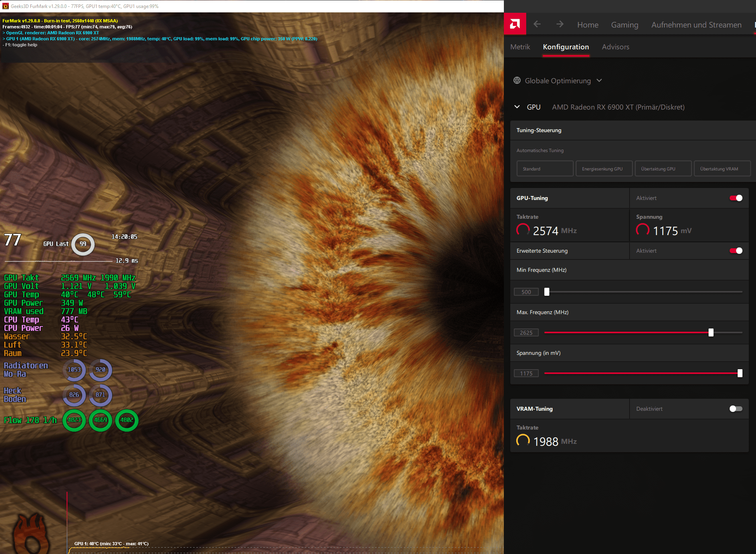Viewport: 756px width, 554px height.
Task: Click the 'GPU Takt' overlay row
Action: [x=70, y=277]
